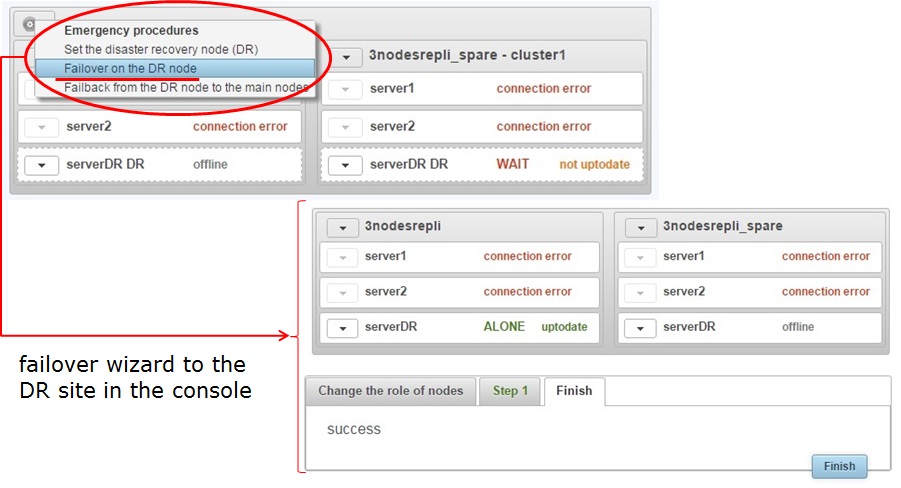Open the 3nodesrepli module dropdown in wizard
This screenshot has height=488, width=901.
pyautogui.click(x=342, y=228)
